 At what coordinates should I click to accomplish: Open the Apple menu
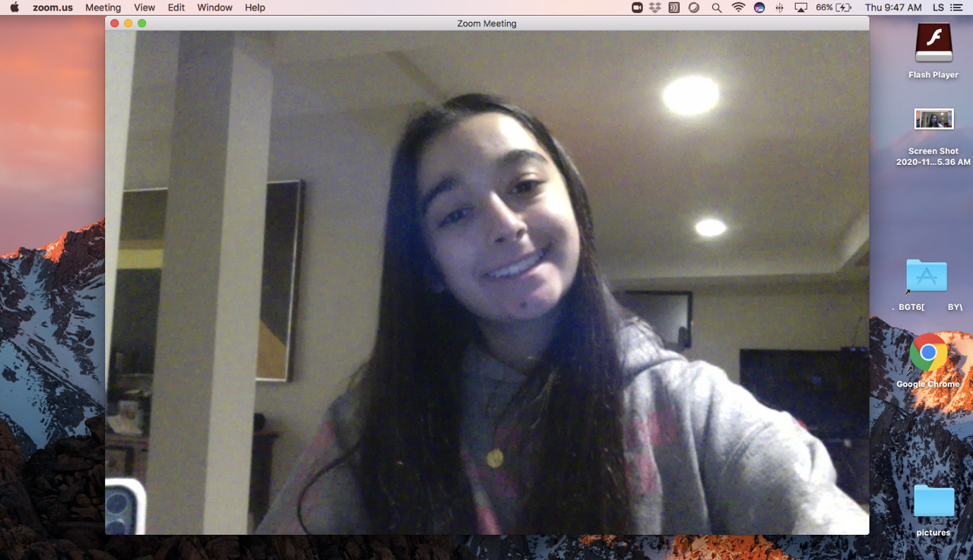tap(14, 8)
